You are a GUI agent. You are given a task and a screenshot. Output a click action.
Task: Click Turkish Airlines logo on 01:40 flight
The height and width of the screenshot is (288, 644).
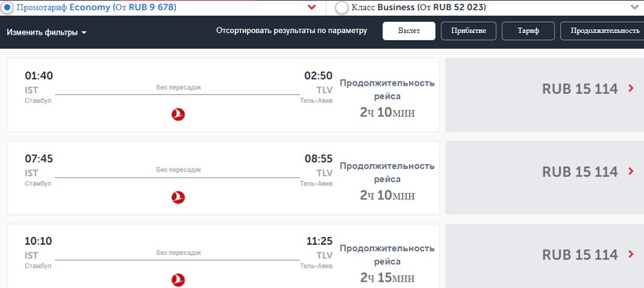coord(177,114)
